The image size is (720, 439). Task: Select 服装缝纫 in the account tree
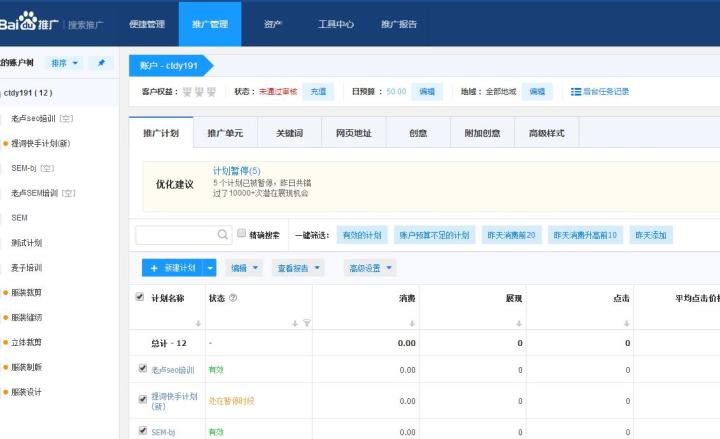27,317
